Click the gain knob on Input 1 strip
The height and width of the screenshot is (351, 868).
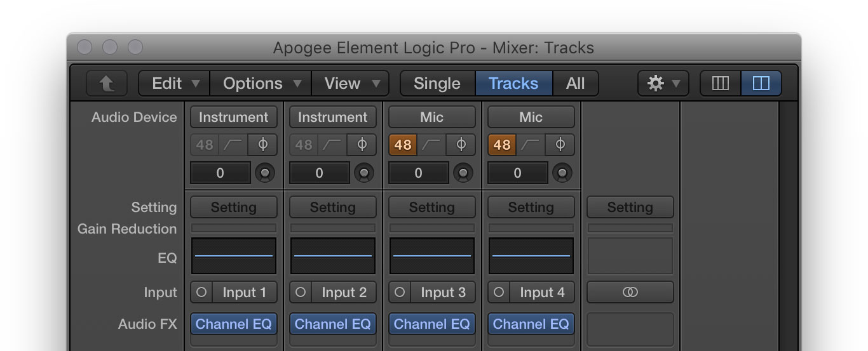tap(265, 173)
